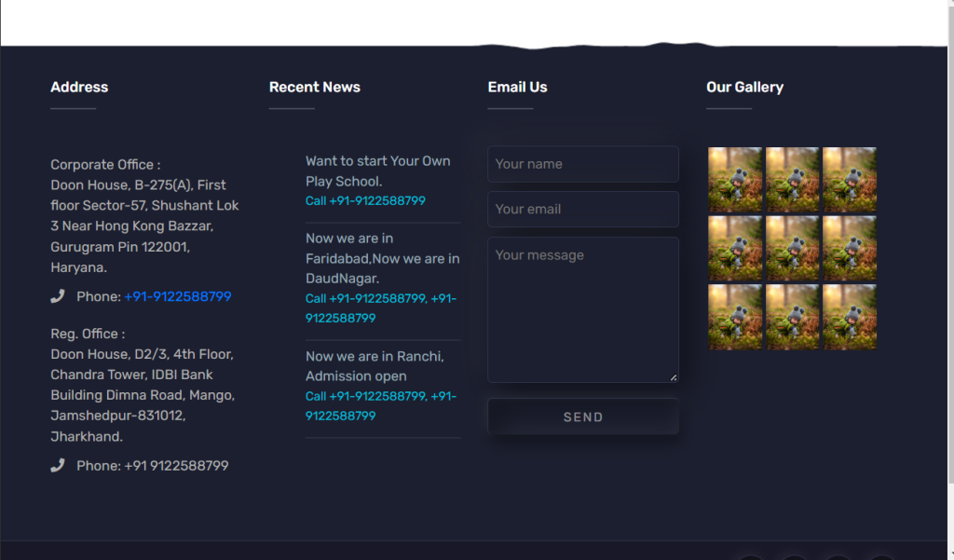Screen dimensions: 954x560
Task: Open the bottom-right gallery thumbnail
Action: click(x=850, y=317)
